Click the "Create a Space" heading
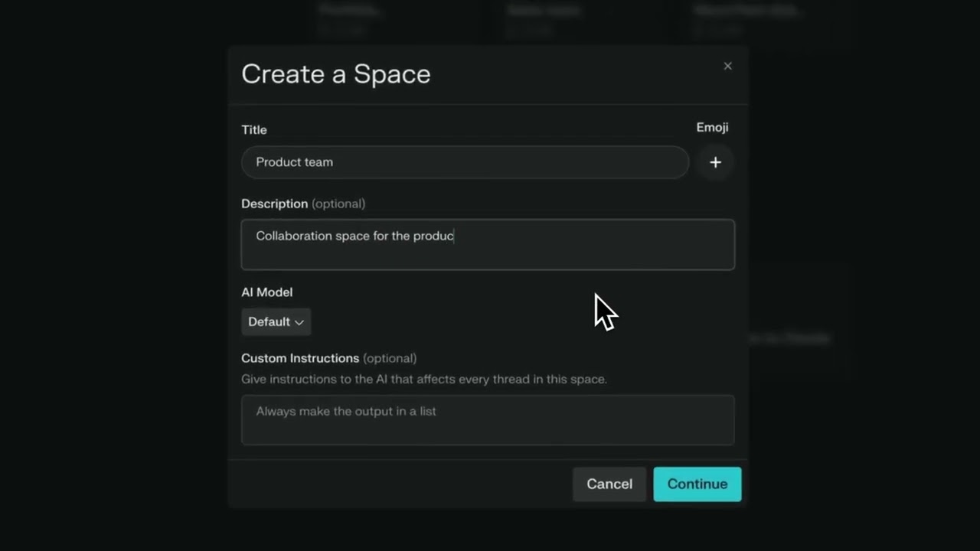 [x=335, y=74]
